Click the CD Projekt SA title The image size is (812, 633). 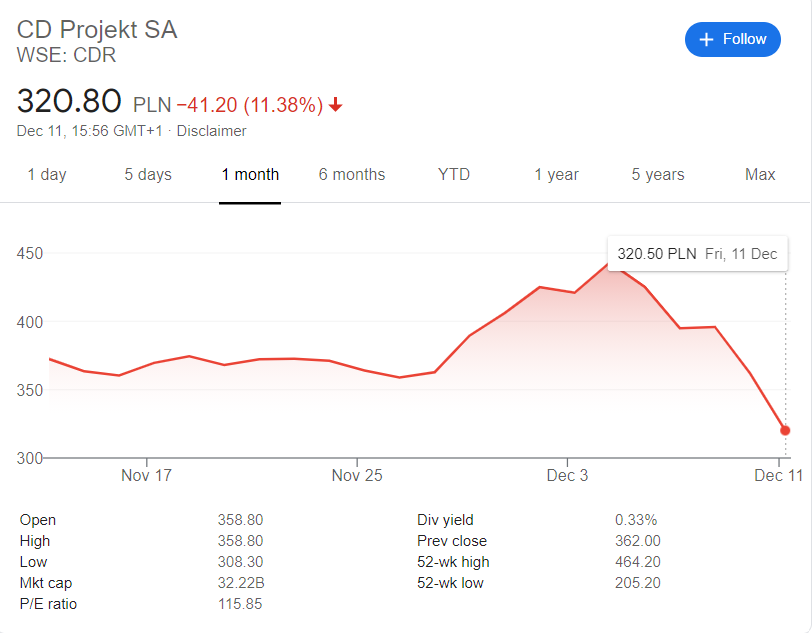point(97,29)
